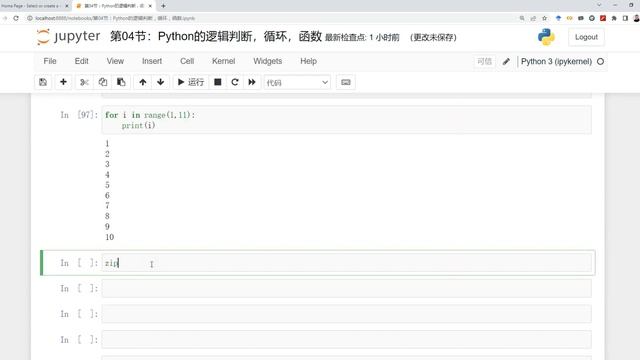Screen dimensions: 640x360
Task: Click the Jupyter logo
Action: pyautogui.click(x=68, y=36)
